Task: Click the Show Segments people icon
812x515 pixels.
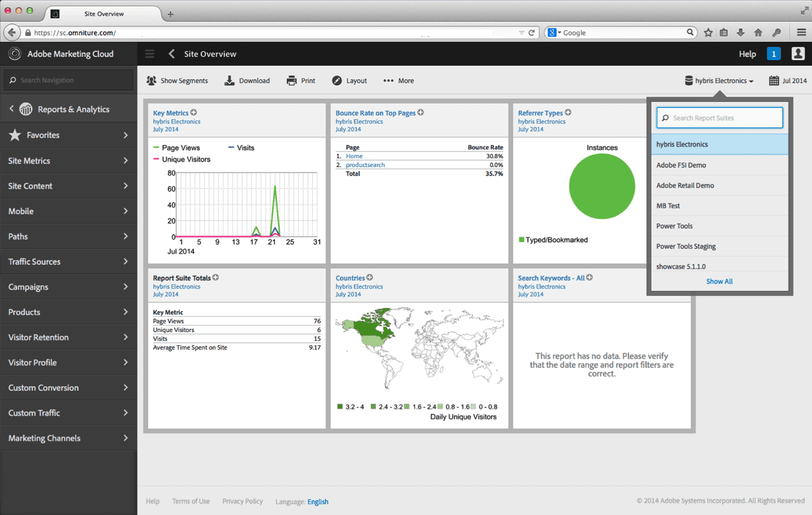Action: coord(151,80)
